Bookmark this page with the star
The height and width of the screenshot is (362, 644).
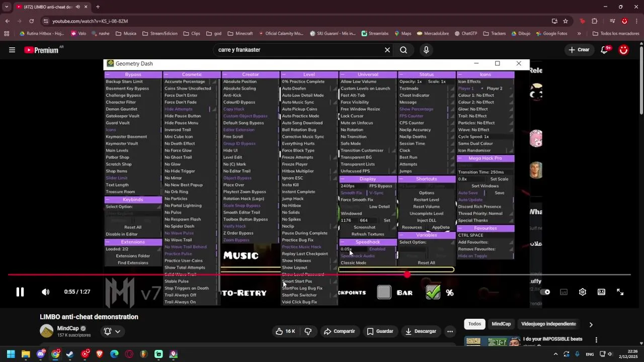[566, 21]
